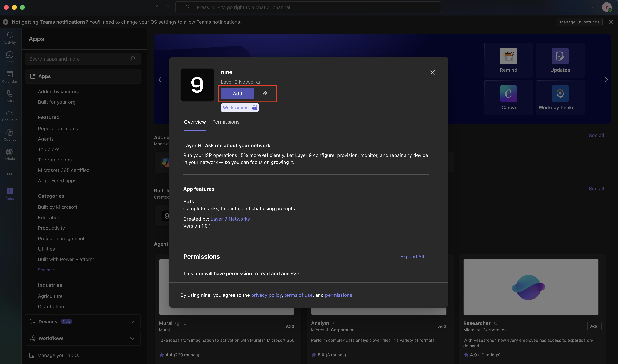Screen dimensions: 618x364
Task: Show more apps ellipsis in sidebar
Action: tap(10, 174)
